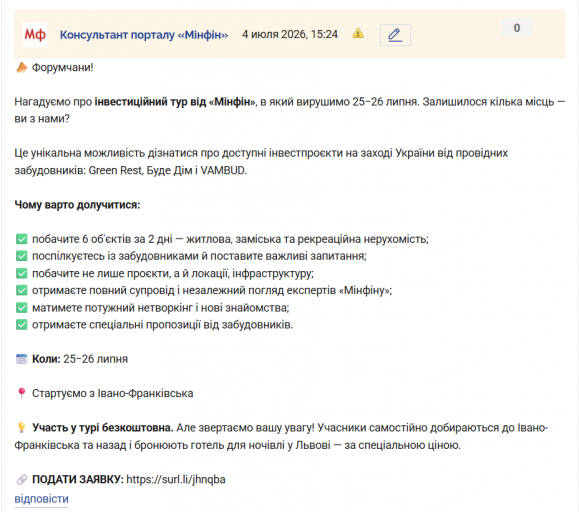Click the calendar emoji next to Коли
This screenshot has height=512, width=579.
[x=21, y=359]
